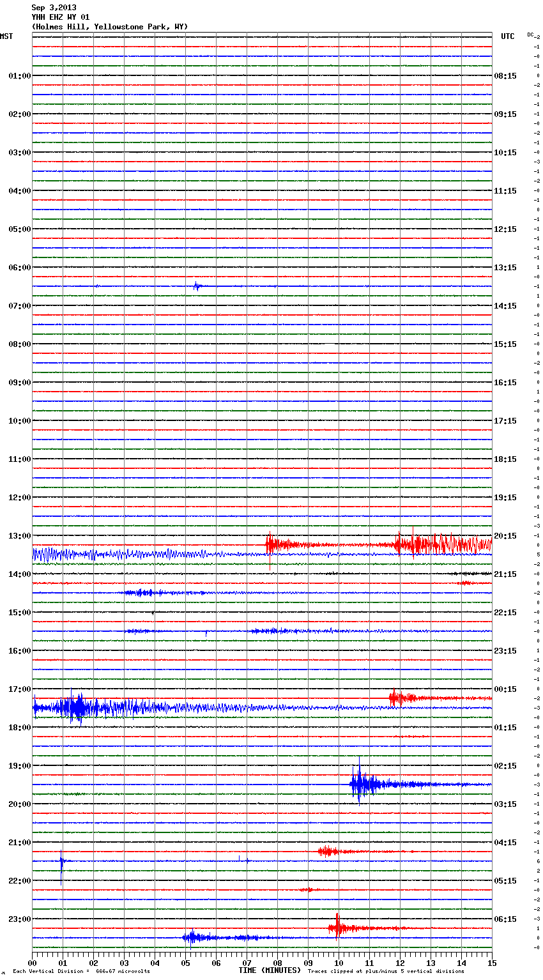Click the '08:15' UTC time label

[505, 76]
